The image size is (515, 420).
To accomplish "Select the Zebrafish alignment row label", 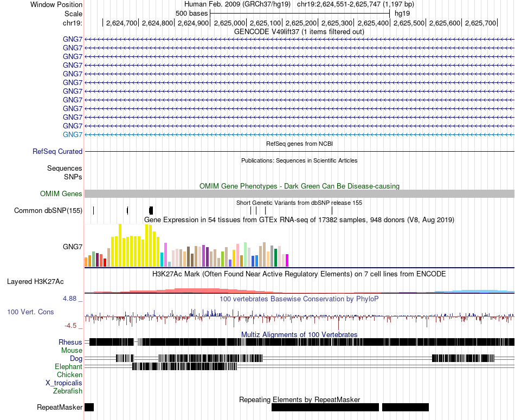I will (68, 391).
